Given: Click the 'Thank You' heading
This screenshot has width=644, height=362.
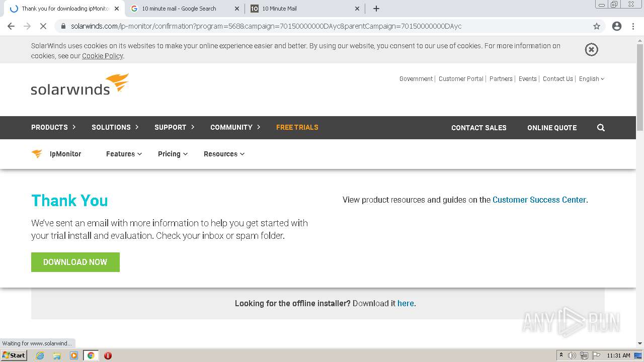Looking at the screenshot, I should (69, 201).
